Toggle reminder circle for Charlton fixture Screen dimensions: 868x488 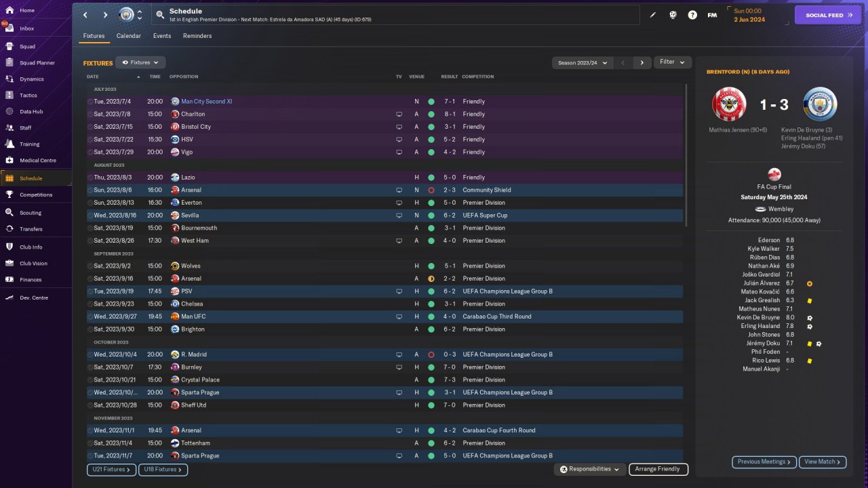pos(90,115)
